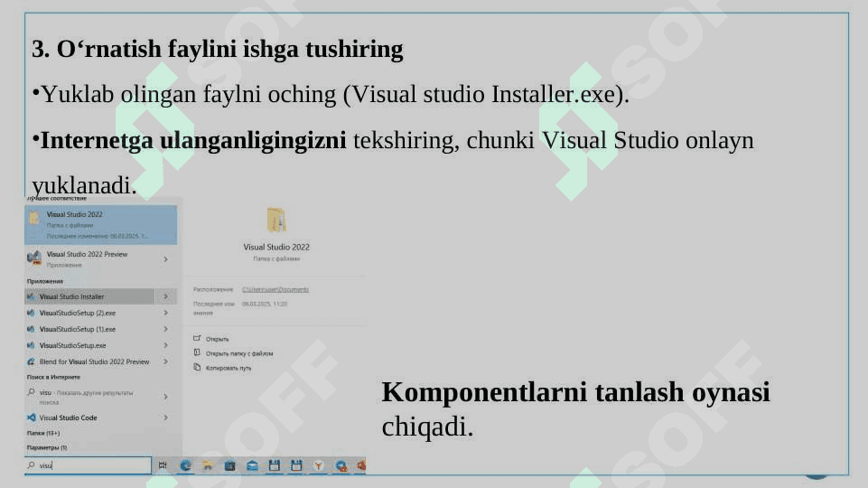Open the Папки (13+) section

coord(43,433)
